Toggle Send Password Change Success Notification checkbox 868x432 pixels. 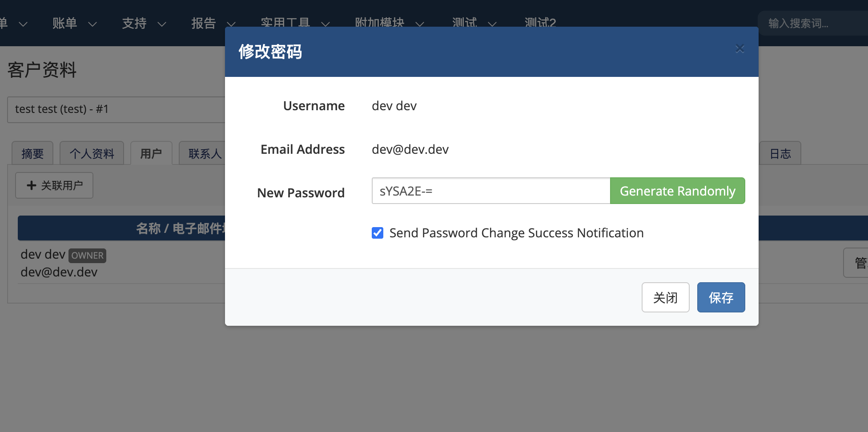point(378,233)
